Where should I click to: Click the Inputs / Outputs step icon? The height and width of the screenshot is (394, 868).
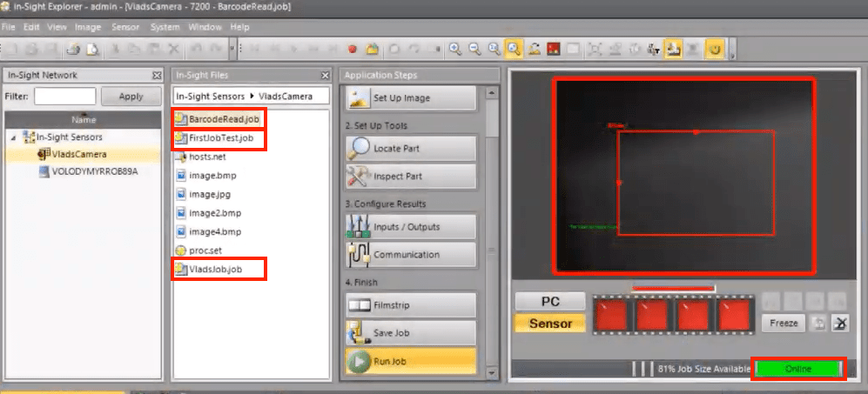coord(358,227)
